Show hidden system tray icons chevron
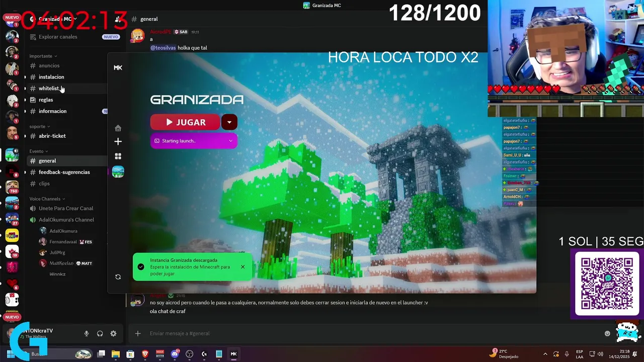Screen dimensions: 644x362 click(x=545, y=354)
